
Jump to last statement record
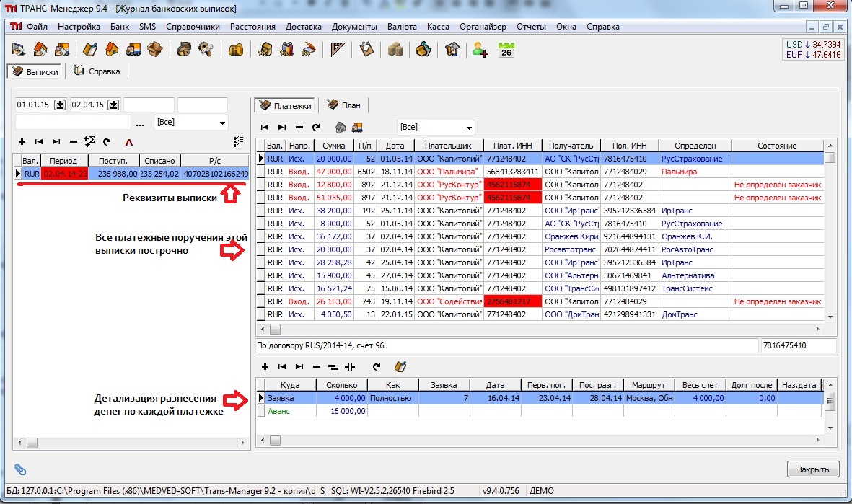56,142
